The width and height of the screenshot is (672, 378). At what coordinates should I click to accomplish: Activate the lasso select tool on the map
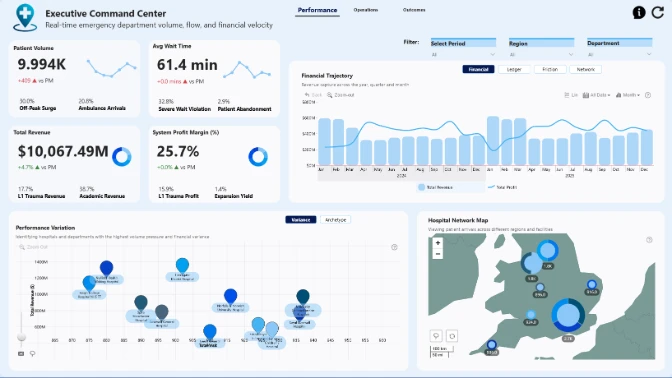pos(436,336)
